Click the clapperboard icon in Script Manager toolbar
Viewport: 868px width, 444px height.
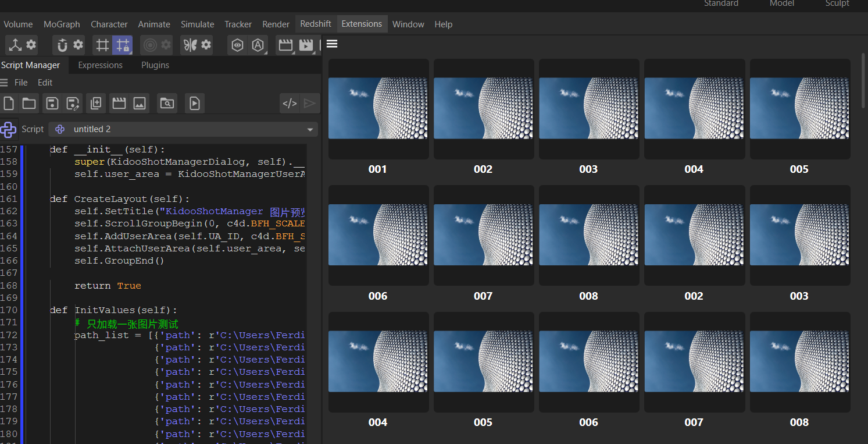pyautogui.click(x=119, y=104)
